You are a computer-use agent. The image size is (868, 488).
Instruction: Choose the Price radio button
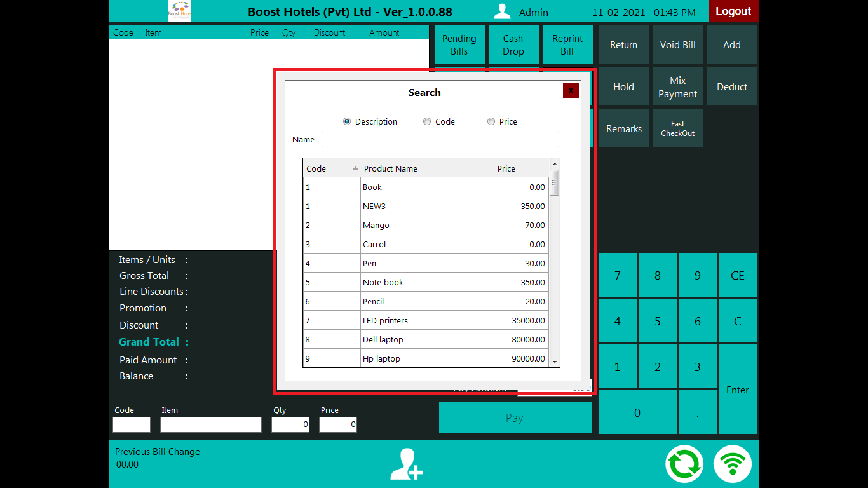(x=491, y=121)
